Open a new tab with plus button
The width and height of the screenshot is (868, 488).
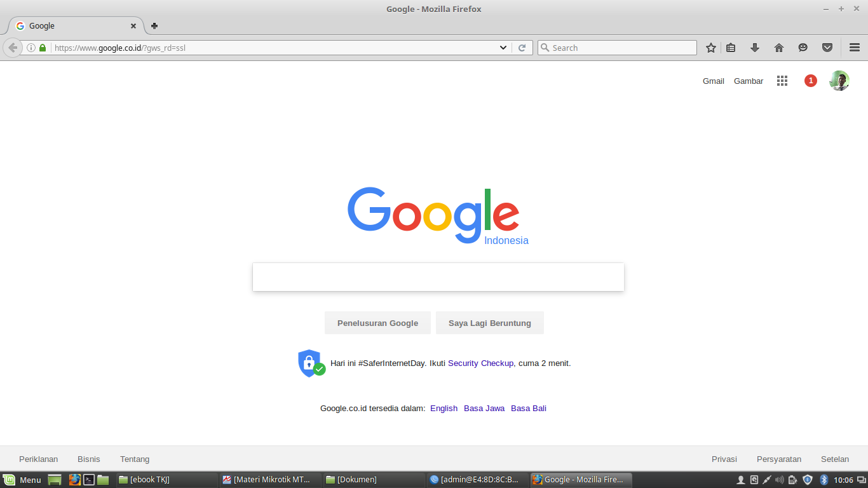point(154,26)
